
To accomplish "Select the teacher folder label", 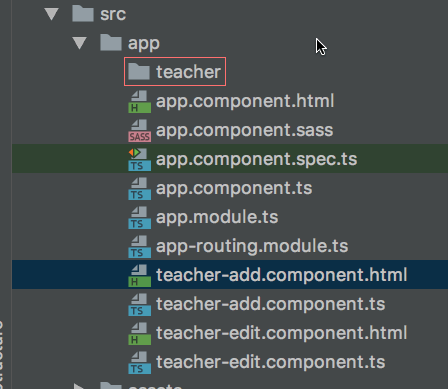I will pos(188,72).
